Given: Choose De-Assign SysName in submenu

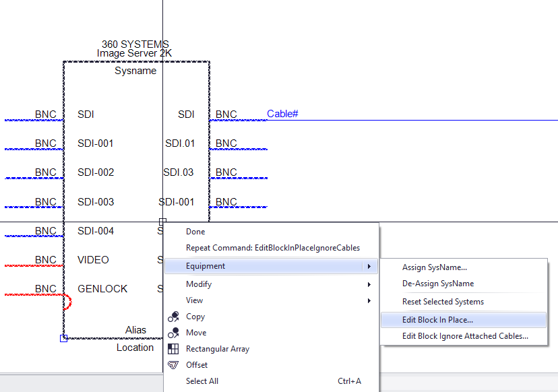Looking at the screenshot, I should coord(464,284).
